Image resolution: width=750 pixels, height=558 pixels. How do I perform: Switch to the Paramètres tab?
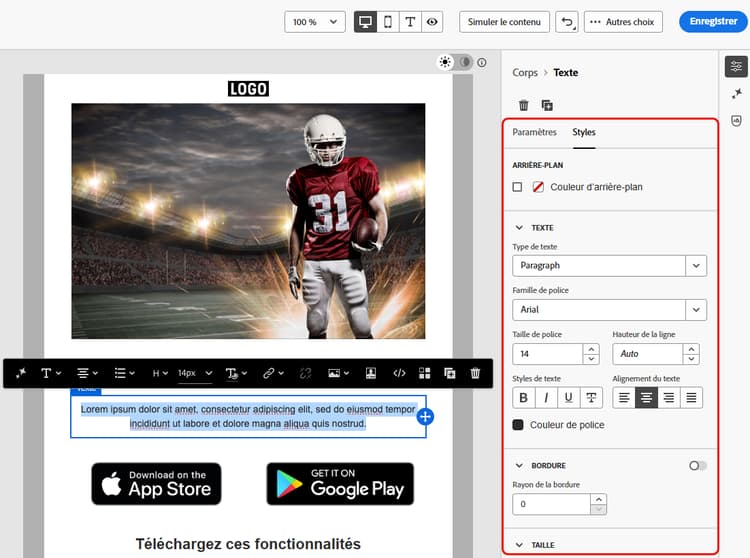(x=535, y=132)
